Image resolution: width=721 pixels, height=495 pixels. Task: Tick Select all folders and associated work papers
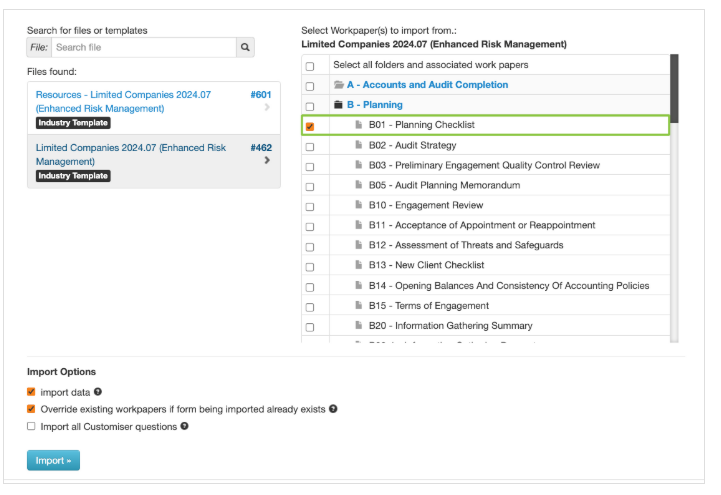pyautogui.click(x=310, y=66)
